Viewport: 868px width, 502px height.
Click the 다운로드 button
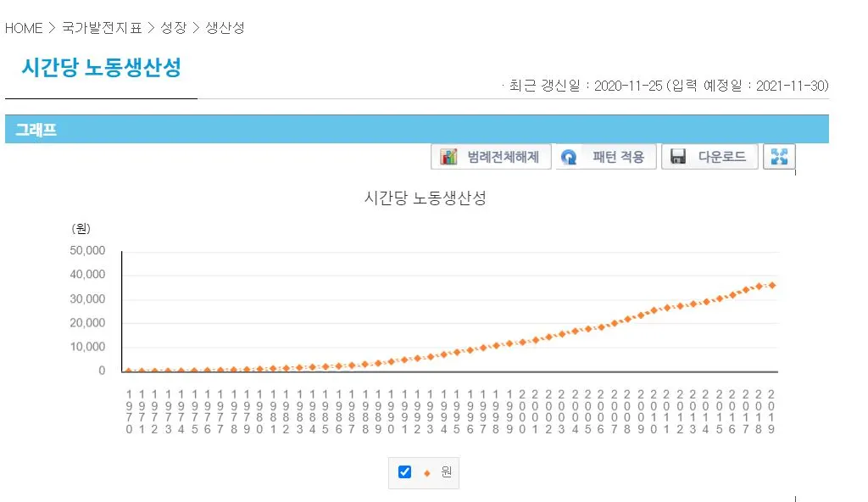(x=709, y=156)
